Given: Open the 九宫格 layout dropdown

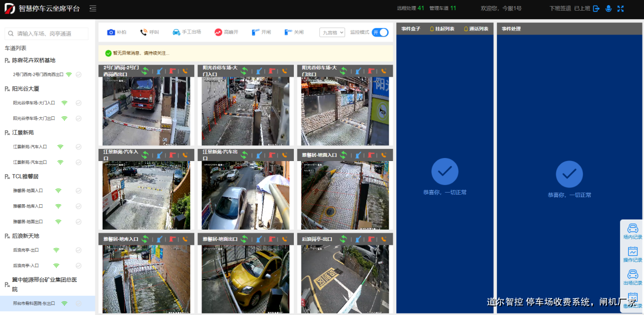Looking at the screenshot, I should pyautogui.click(x=332, y=33).
